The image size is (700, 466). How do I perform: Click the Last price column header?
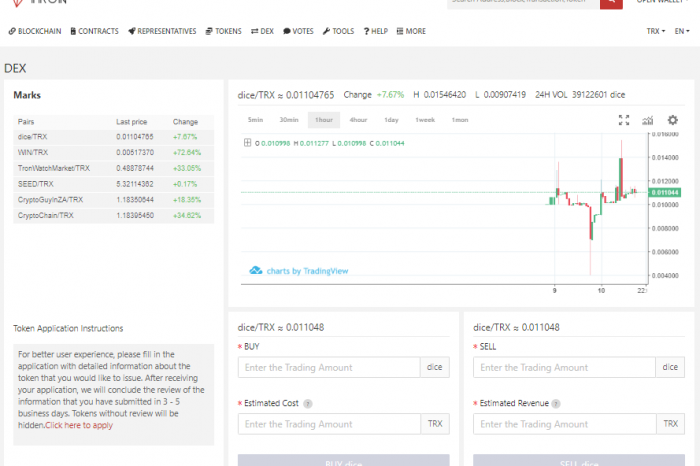(x=131, y=122)
